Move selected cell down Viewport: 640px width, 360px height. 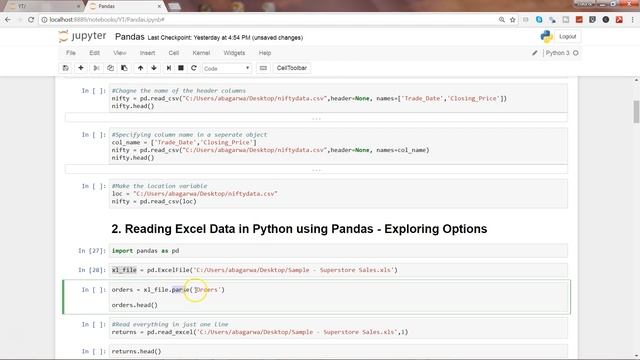154,68
